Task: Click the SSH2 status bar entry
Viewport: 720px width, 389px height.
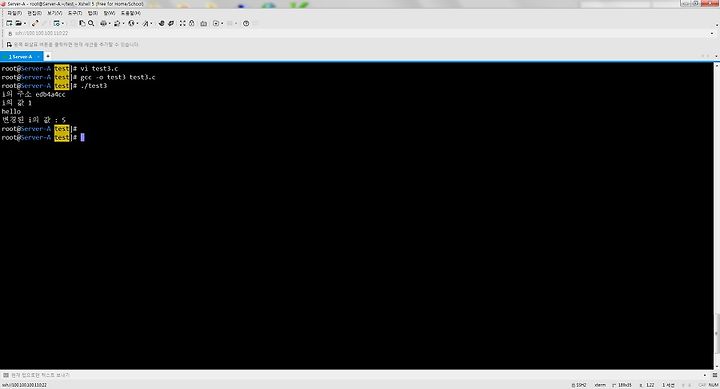Action: [579, 385]
